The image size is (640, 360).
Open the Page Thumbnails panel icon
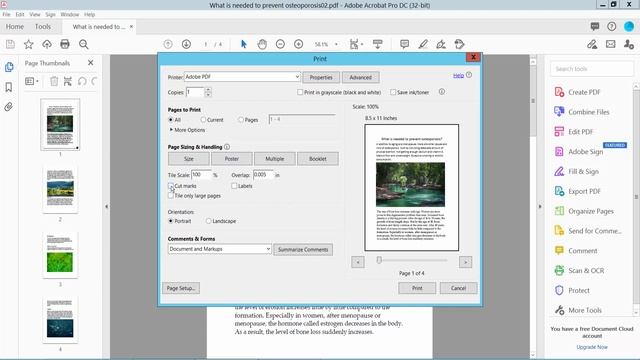pyautogui.click(x=9, y=67)
